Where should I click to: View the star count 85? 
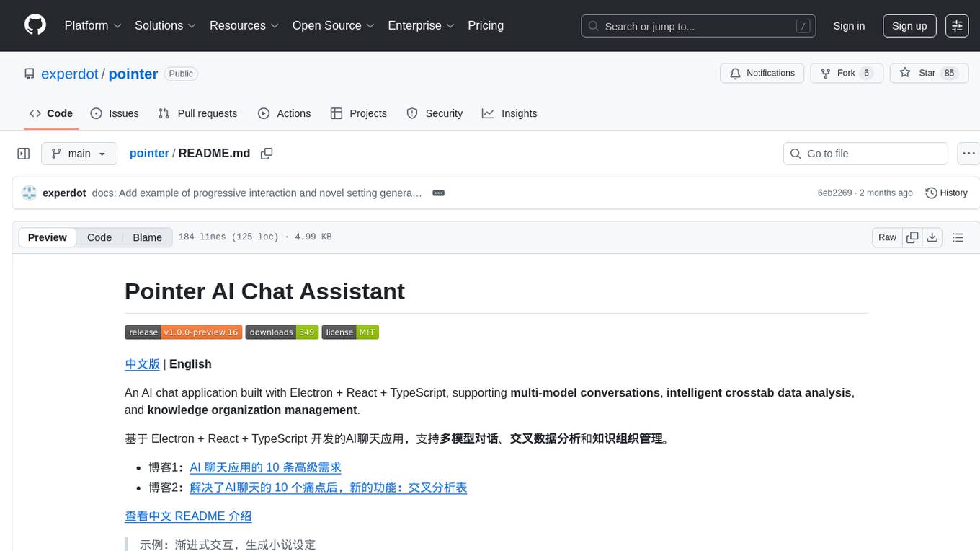pyautogui.click(x=949, y=73)
